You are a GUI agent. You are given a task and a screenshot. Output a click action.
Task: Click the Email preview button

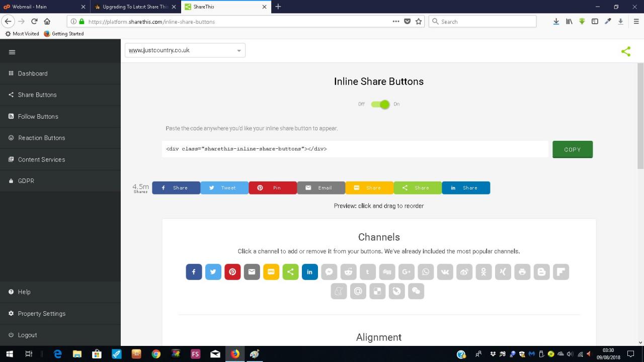tap(321, 188)
